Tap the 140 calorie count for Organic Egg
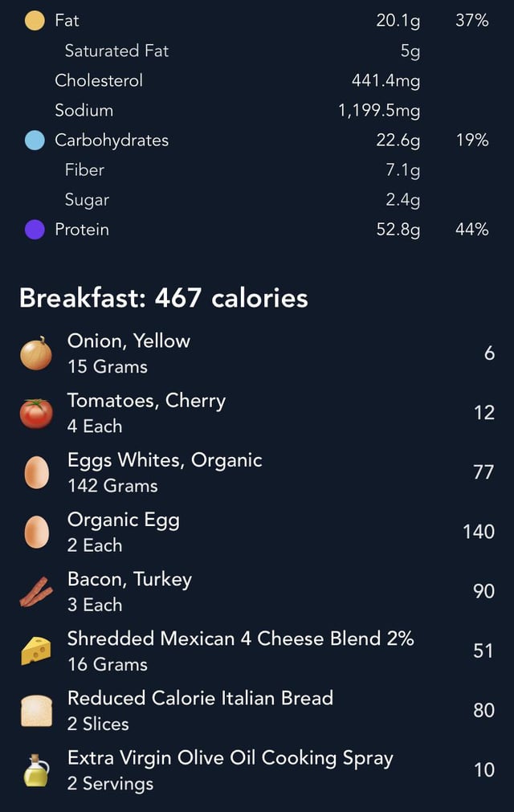 click(x=479, y=532)
